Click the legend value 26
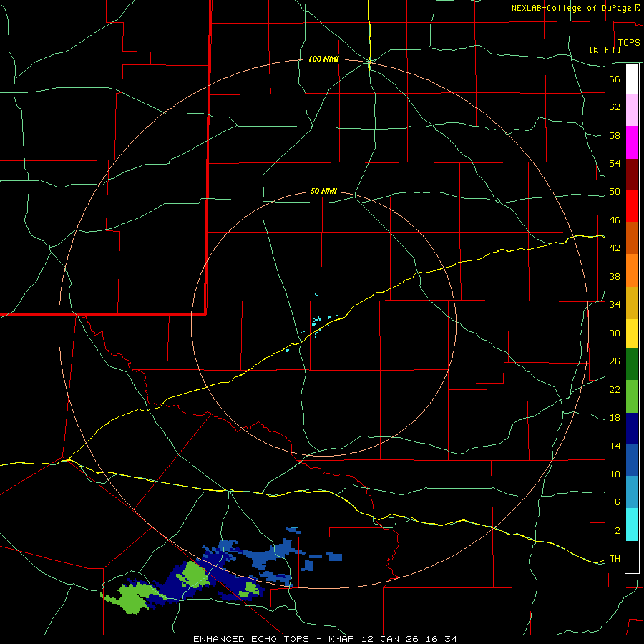The width and height of the screenshot is (644, 644). [x=615, y=361]
